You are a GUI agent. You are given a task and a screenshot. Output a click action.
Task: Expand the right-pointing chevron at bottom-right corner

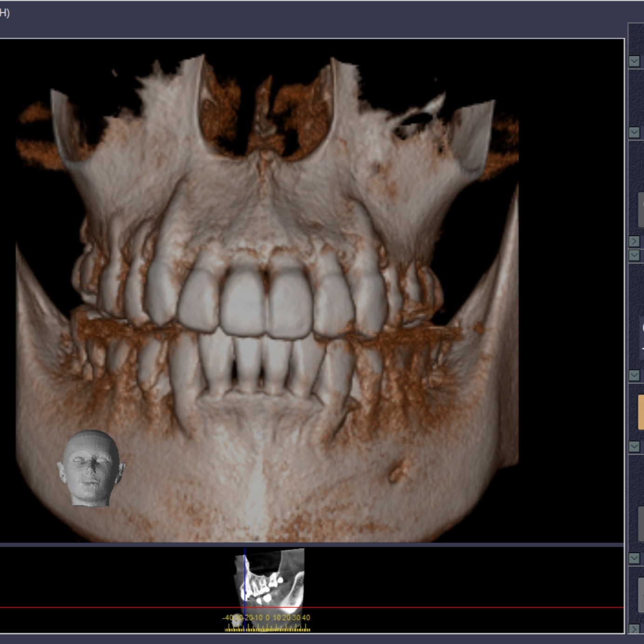point(634,629)
